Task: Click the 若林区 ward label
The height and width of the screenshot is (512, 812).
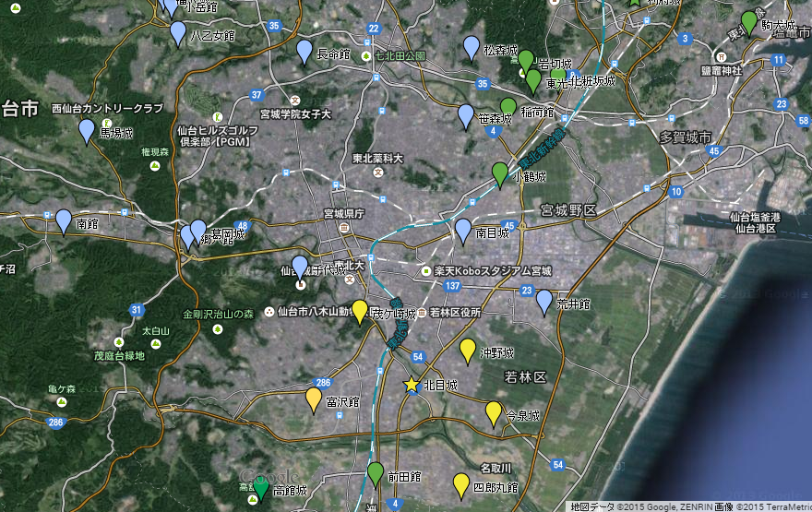Action: tap(525, 377)
